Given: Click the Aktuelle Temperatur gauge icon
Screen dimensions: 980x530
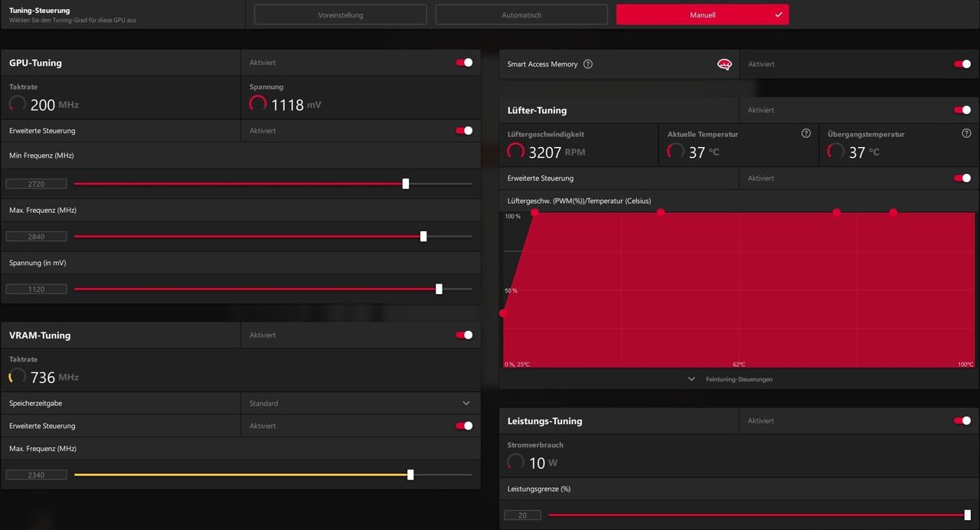Looking at the screenshot, I should (x=676, y=151).
